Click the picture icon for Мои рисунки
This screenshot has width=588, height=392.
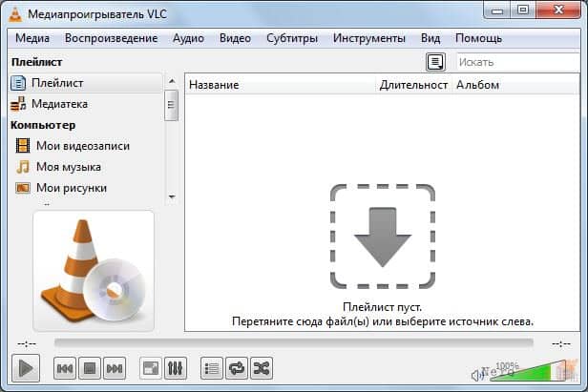pos(23,188)
